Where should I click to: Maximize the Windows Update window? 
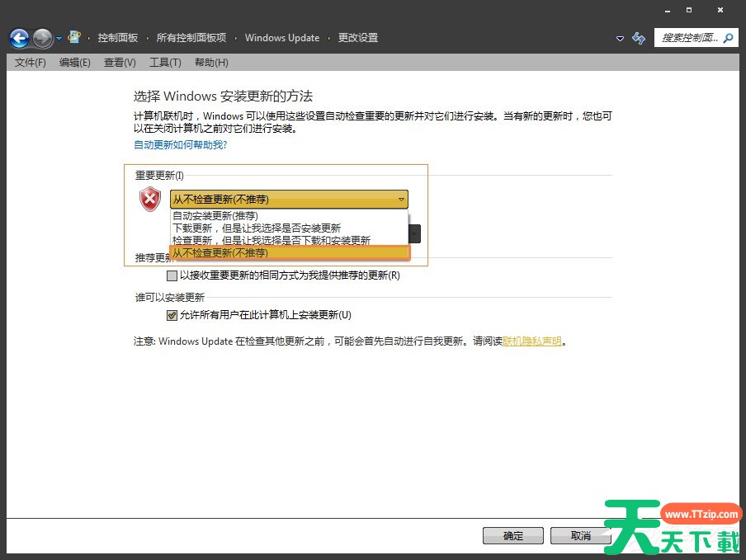[689, 10]
